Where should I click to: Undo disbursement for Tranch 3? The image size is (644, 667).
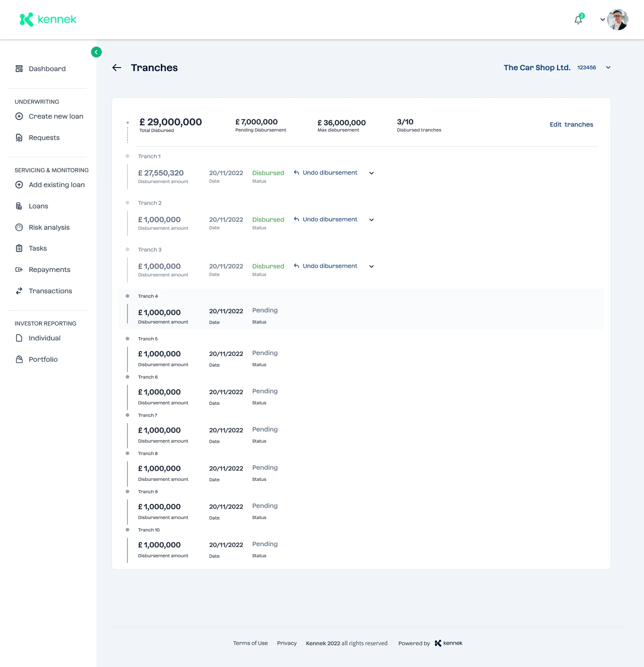pyautogui.click(x=326, y=266)
